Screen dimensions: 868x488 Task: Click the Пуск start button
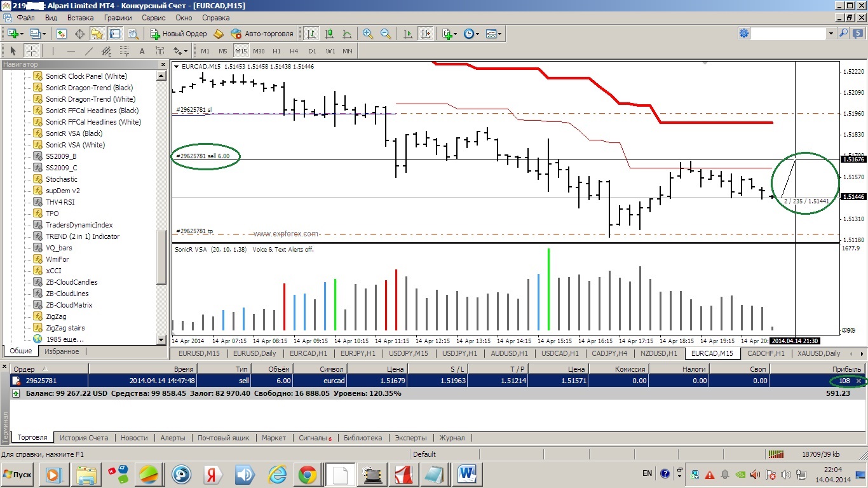point(17,475)
